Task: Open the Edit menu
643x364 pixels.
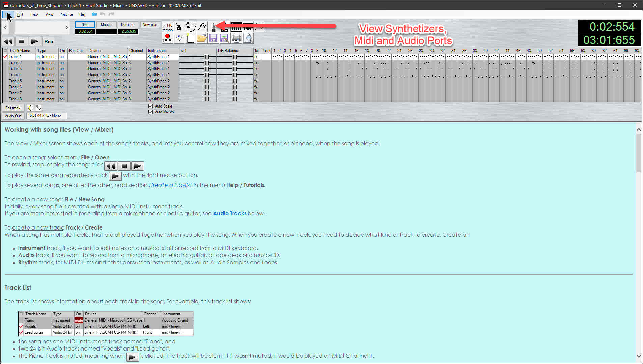Action: [x=20, y=14]
